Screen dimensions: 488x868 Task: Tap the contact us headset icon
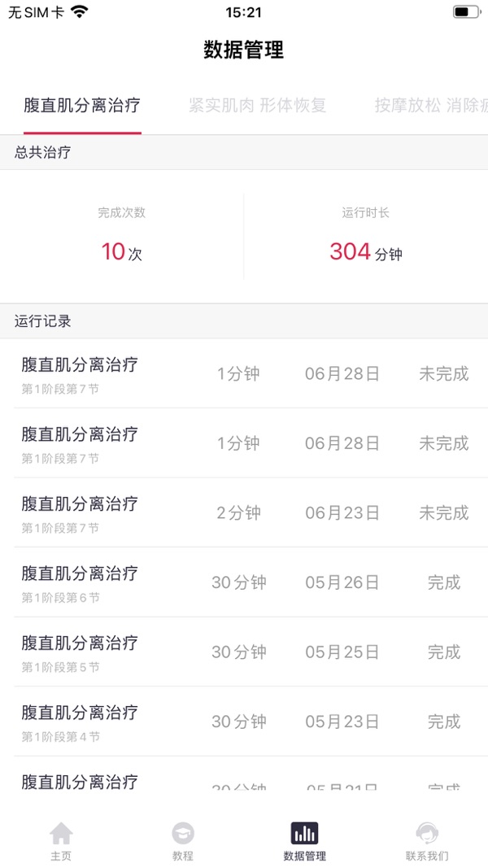[427, 833]
